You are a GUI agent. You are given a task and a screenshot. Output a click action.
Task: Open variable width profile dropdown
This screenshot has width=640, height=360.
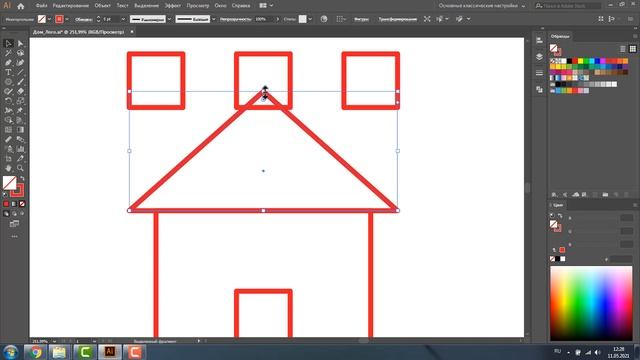click(x=169, y=19)
